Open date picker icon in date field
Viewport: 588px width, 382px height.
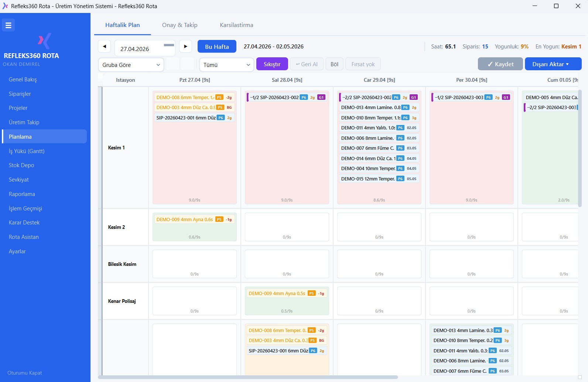(169, 45)
